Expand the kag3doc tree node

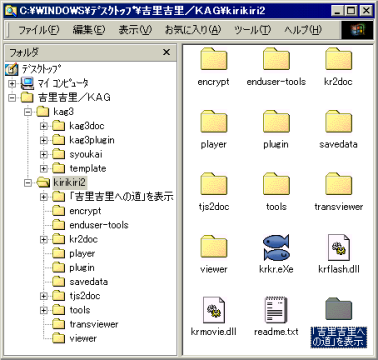[x=44, y=126]
